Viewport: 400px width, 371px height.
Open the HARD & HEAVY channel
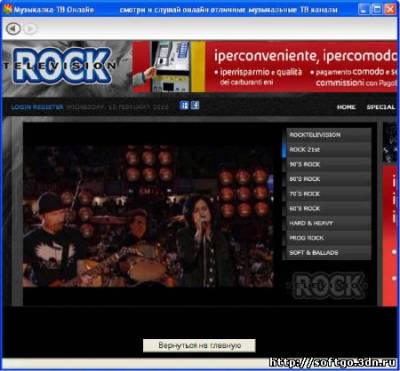coord(327,223)
